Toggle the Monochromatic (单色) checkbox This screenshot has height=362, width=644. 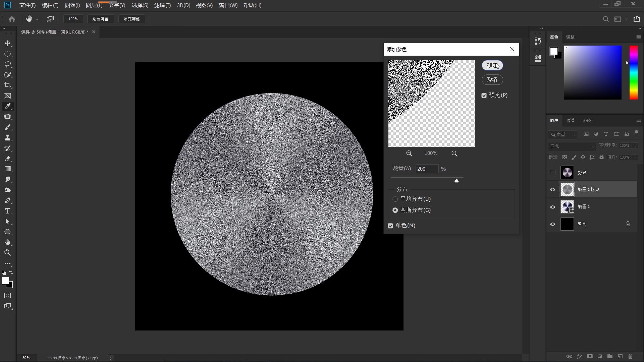pyautogui.click(x=390, y=226)
